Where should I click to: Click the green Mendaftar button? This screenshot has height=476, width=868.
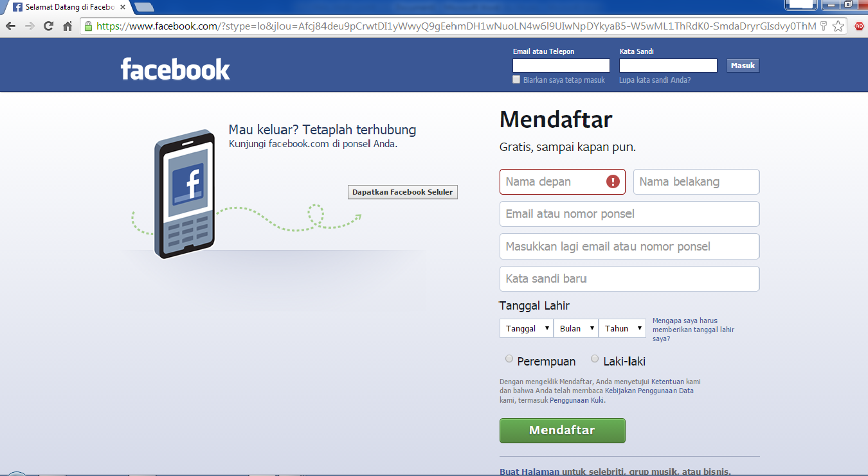pyautogui.click(x=562, y=430)
